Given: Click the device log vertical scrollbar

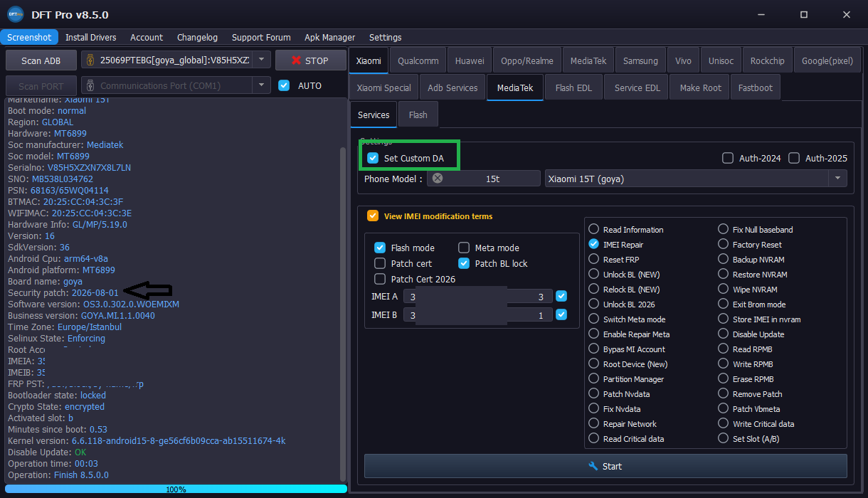Looking at the screenshot, I should [x=343, y=313].
